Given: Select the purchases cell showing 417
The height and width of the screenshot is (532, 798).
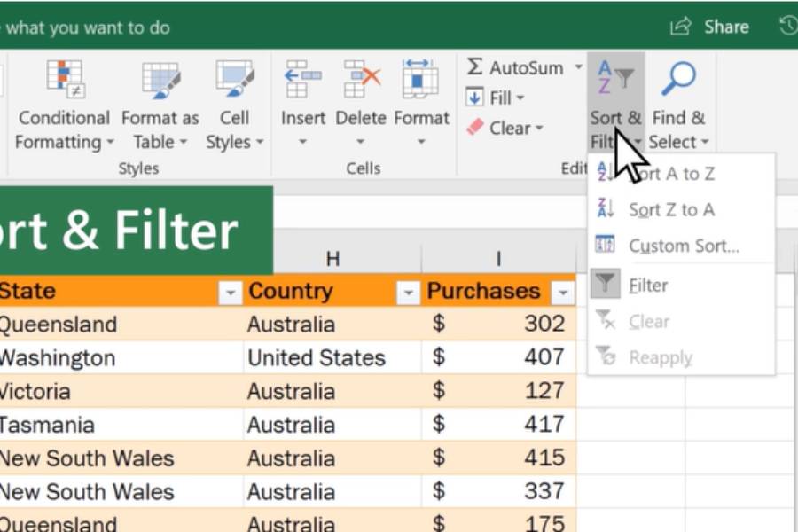Looking at the screenshot, I should click(x=499, y=425).
